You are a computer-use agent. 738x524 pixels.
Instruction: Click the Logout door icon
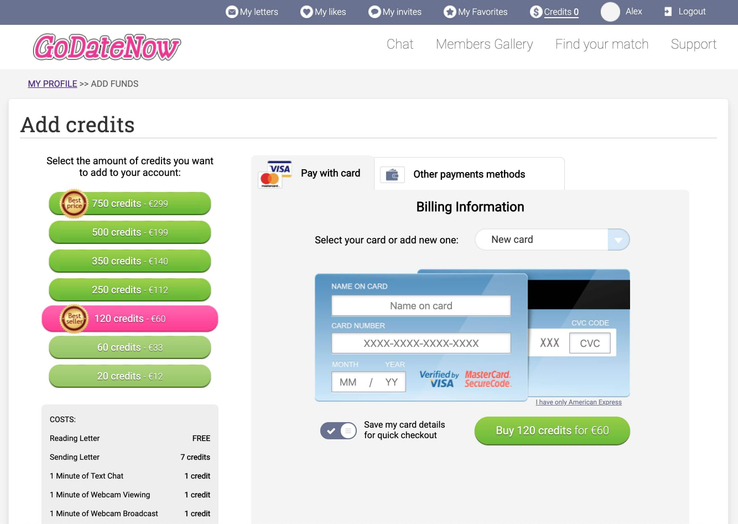click(668, 12)
